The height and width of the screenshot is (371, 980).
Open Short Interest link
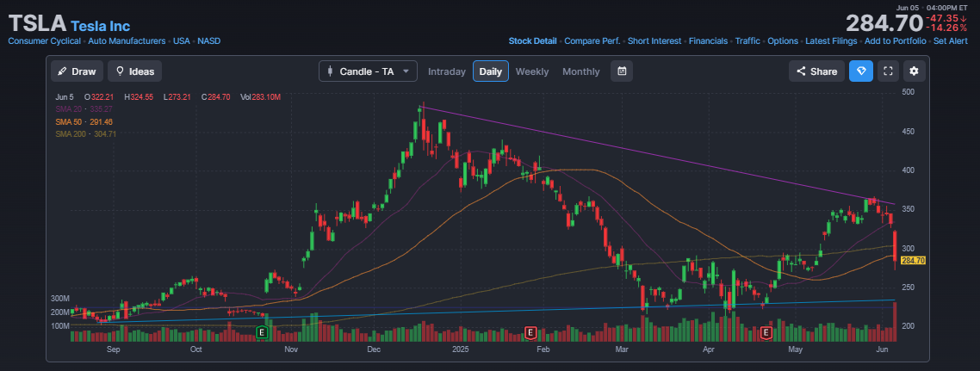click(x=654, y=40)
